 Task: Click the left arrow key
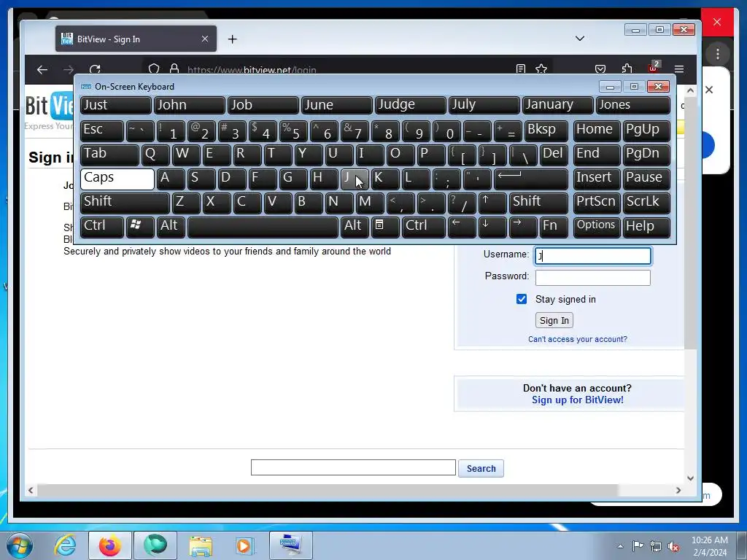pyautogui.click(x=462, y=227)
